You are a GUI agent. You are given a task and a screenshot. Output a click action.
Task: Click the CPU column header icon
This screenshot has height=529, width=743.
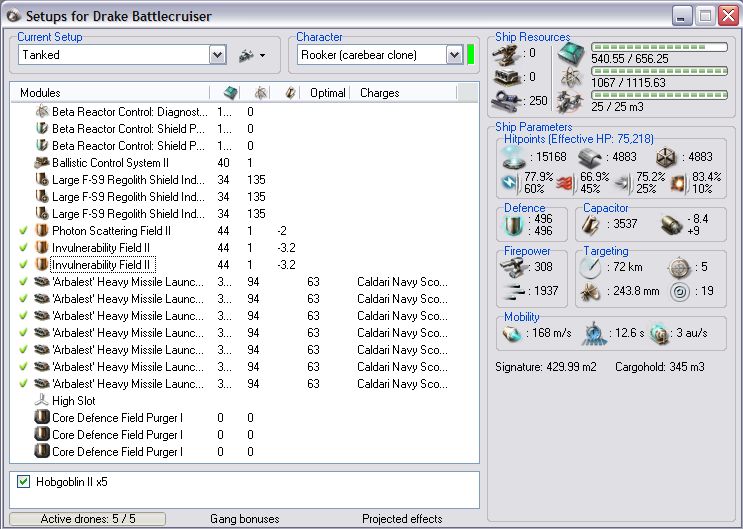click(229, 93)
